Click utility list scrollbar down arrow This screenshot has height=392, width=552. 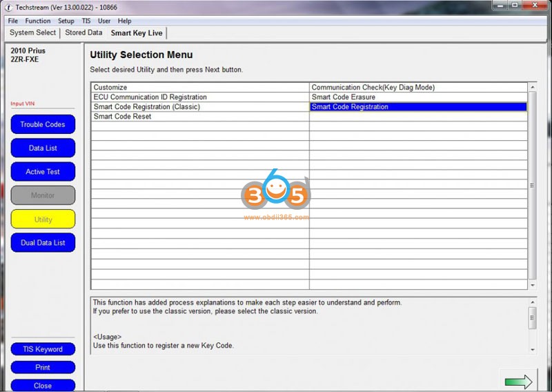tap(533, 285)
